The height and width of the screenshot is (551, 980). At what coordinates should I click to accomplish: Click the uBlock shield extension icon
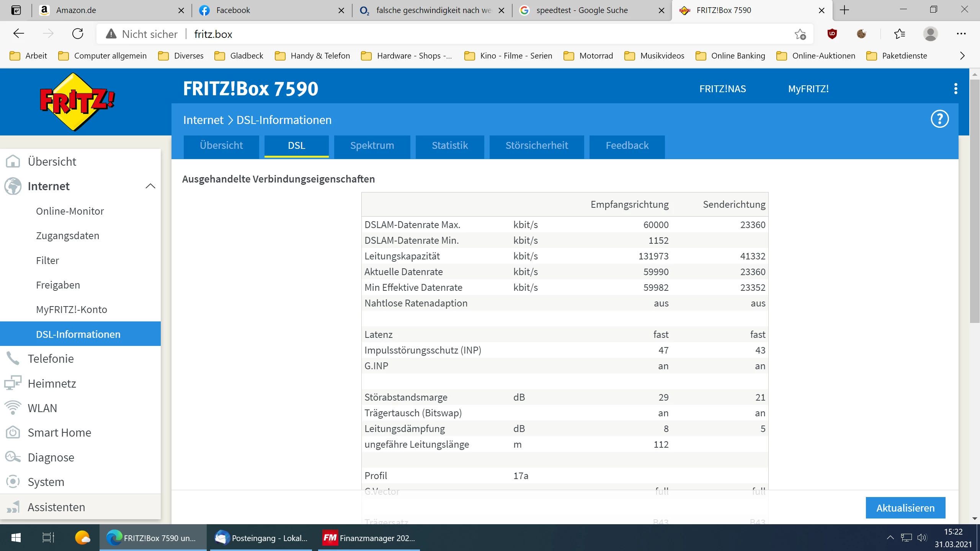[832, 34]
